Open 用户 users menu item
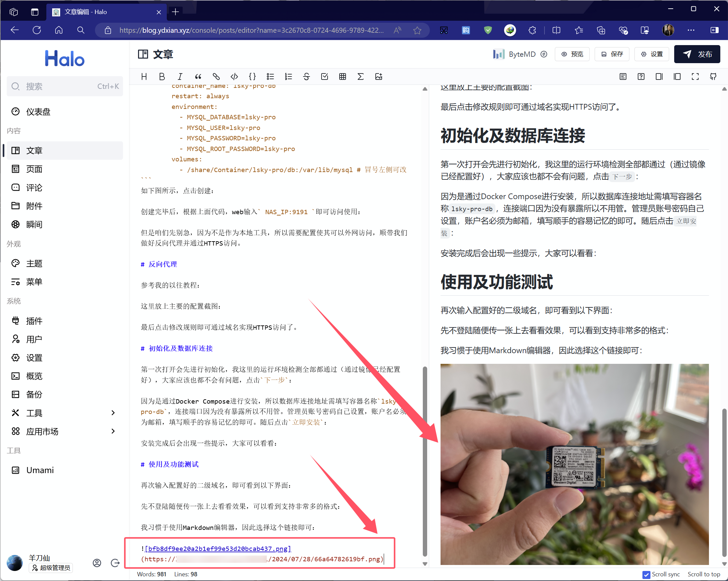The image size is (728, 581). [65, 339]
